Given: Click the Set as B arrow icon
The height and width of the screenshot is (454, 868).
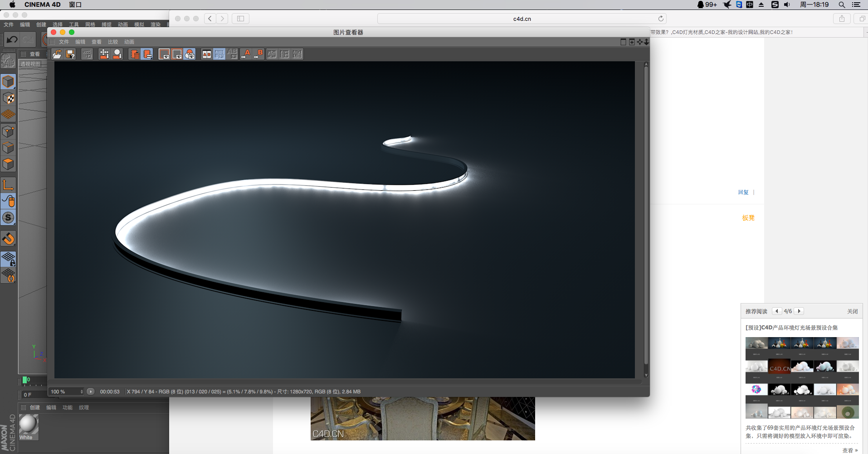Looking at the screenshot, I should pos(258,54).
